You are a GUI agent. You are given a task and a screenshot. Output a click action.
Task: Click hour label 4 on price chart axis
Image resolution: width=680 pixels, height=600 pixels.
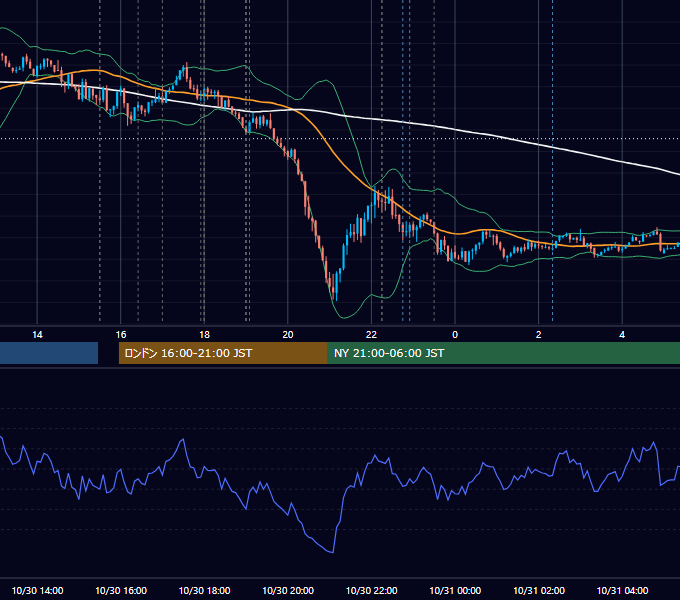pyautogui.click(x=622, y=335)
